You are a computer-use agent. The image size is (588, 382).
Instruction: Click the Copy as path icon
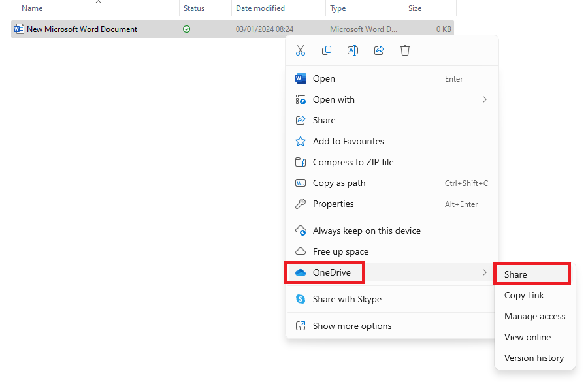point(301,183)
